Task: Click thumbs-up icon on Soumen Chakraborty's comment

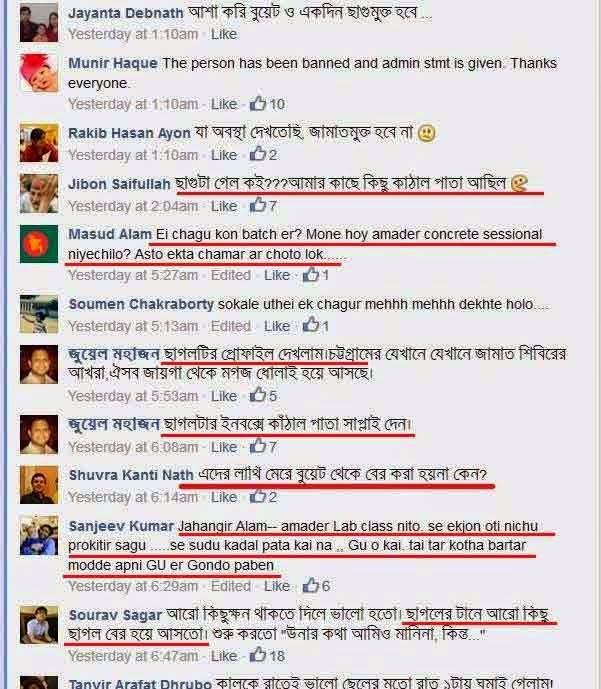Action: tap(311, 325)
